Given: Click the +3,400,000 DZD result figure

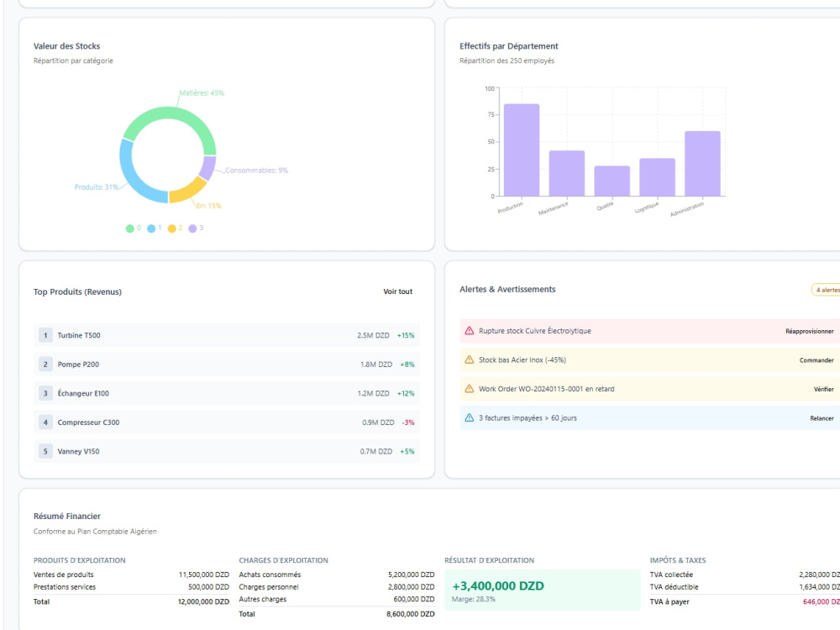Looking at the screenshot, I should coord(497,586).
